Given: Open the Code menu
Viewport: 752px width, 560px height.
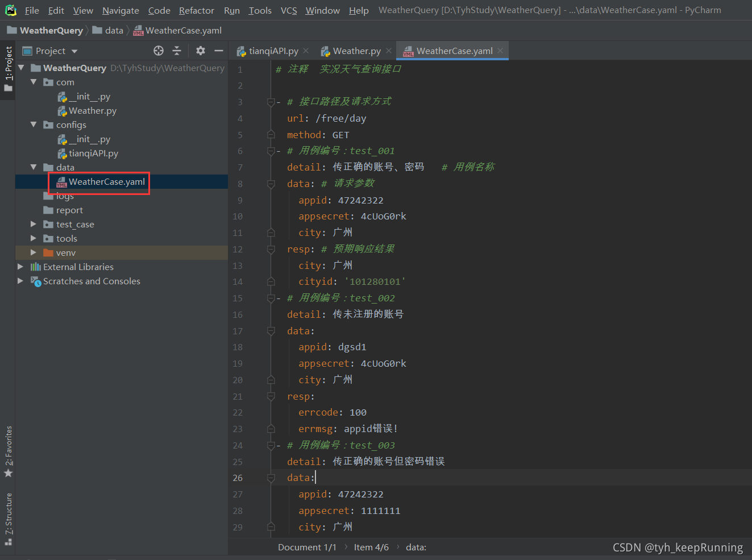Looking at the screenshot, I should pyautogui.click(x=159, y=10).
